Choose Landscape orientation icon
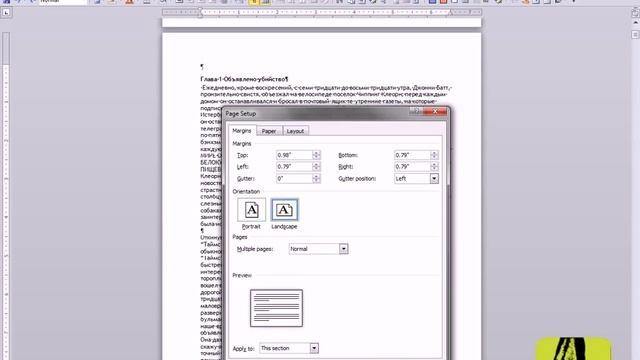 (284, 210)
